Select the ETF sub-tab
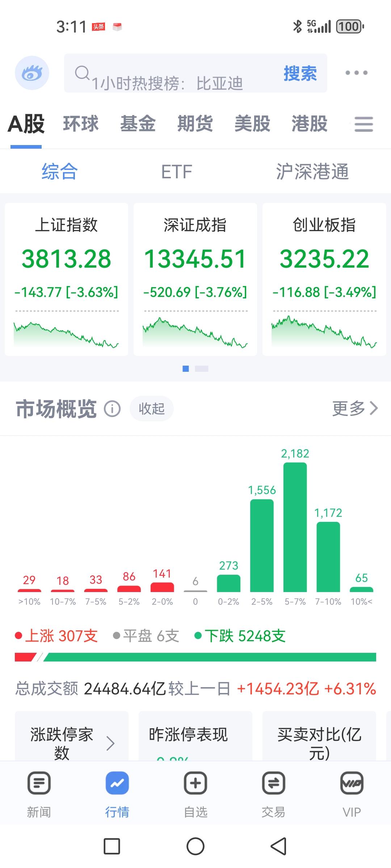 [x=176, y=172]
